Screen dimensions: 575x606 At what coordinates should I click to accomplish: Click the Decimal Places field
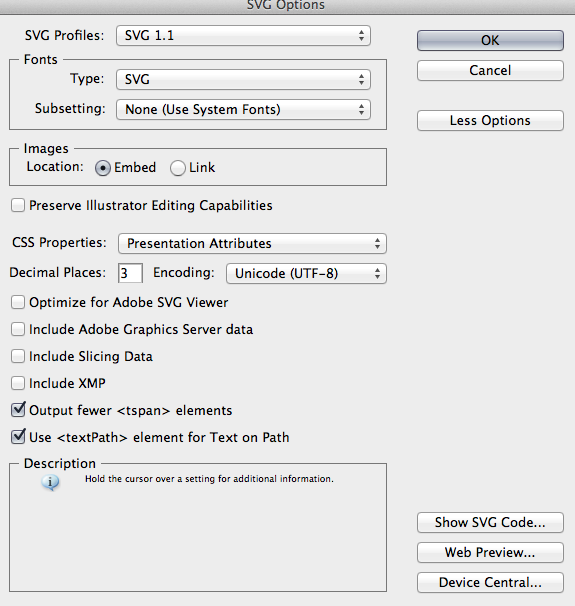point(130,273)
